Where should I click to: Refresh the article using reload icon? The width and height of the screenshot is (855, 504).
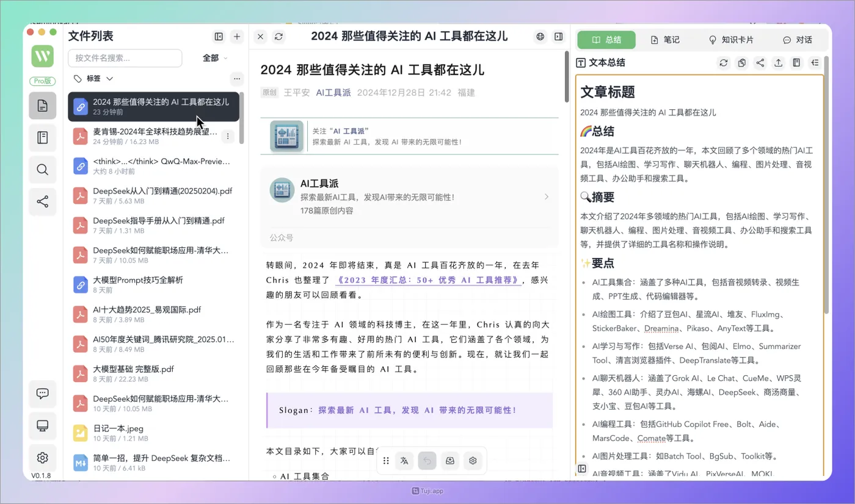[278, 37]
